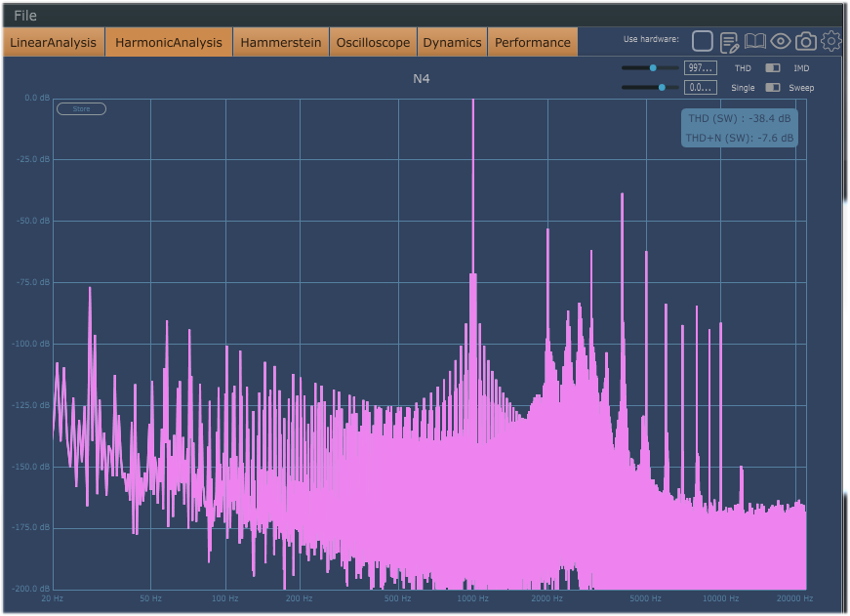850x616 pixels.
Task: Go to the Oscilloscope tab
Action: pyautogui.click(x=373, y=42)
